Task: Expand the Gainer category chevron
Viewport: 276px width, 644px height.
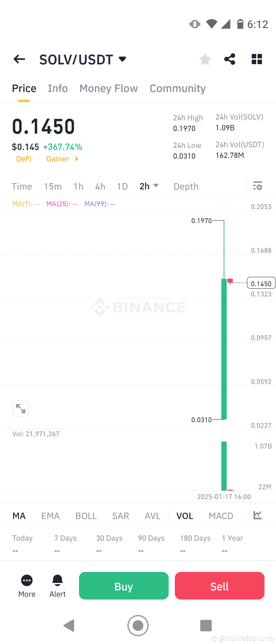Action: (x=76, y=159)
